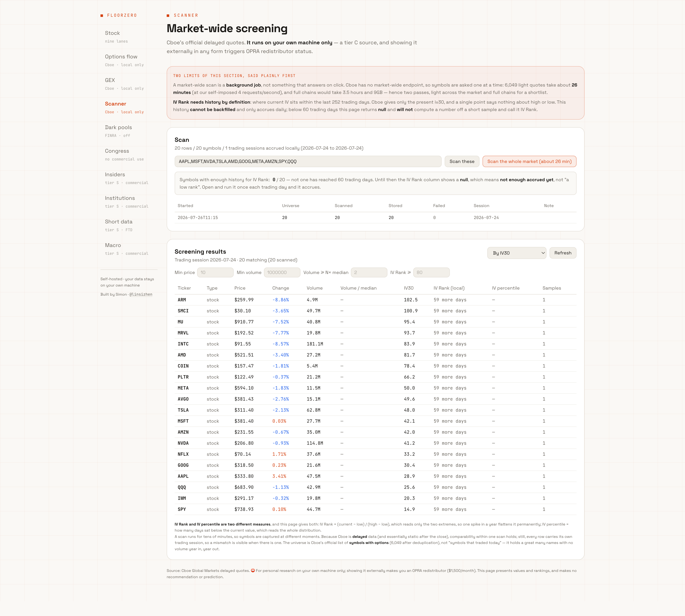This screenshot has width=685, height=616.
Task: Click the NFLX ticker
Action: tap(183, 454)
